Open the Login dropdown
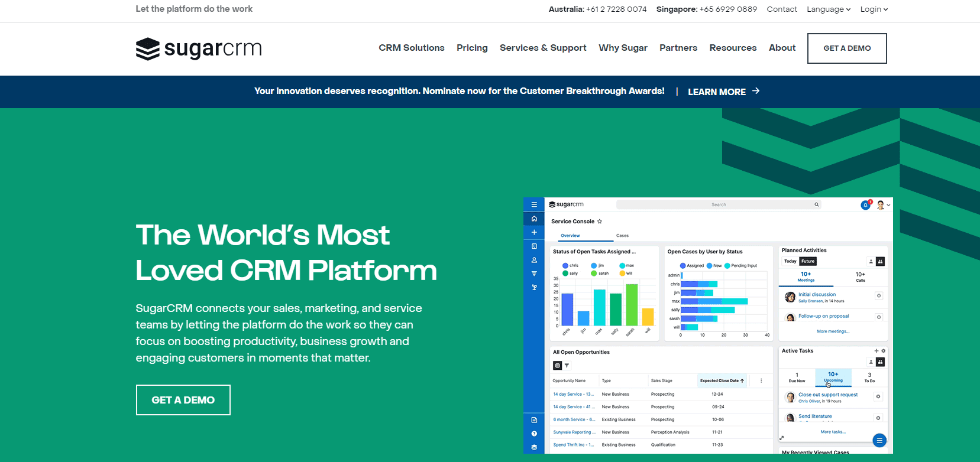980x462 pixels. tap(874, 9)
